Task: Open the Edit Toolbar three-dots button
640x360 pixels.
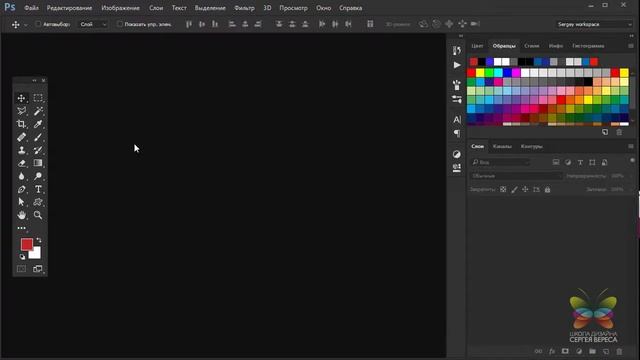Action: tap(21, 228)
